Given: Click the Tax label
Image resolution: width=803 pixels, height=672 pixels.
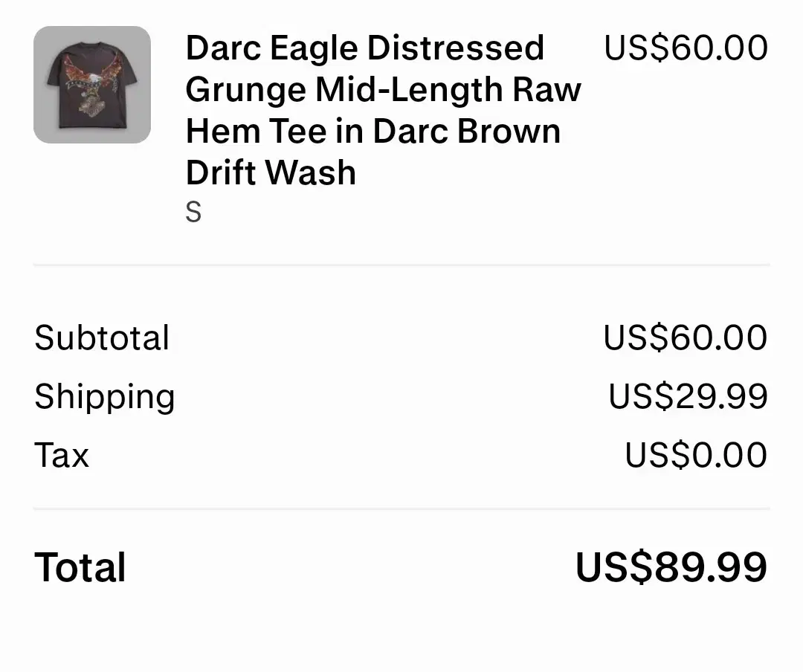Looking at the screenshot, I should (62, 455).
